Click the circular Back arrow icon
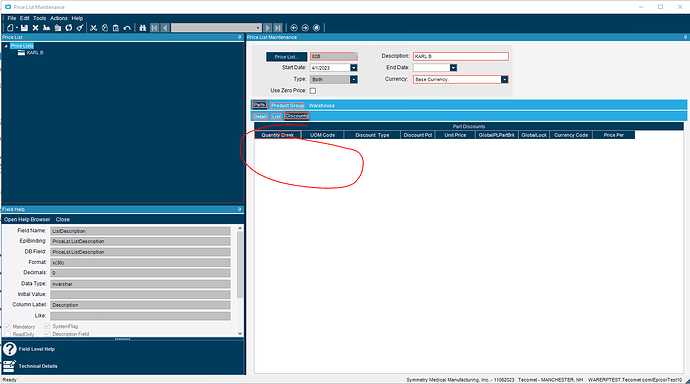 pos(294,28)
